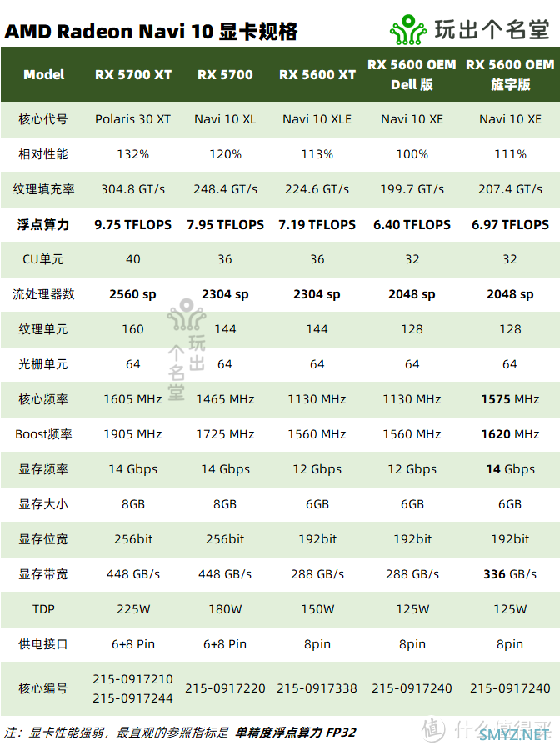Click the 1465 MHz core clock
The width and height of the screenshot is (560, 751).
point(225,399)
